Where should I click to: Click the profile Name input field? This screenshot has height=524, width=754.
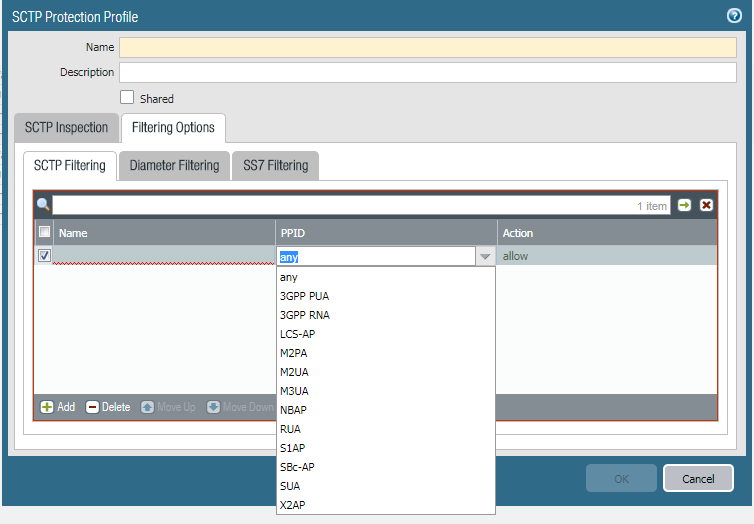coord(427,47)
